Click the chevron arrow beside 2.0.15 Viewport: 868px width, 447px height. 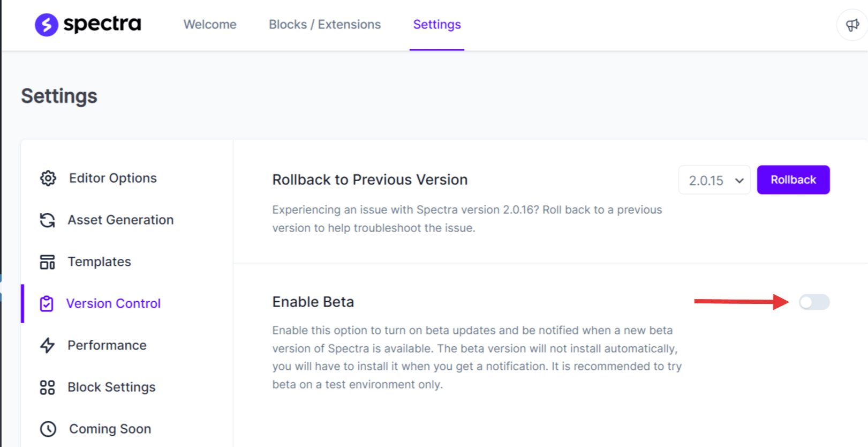739,181
